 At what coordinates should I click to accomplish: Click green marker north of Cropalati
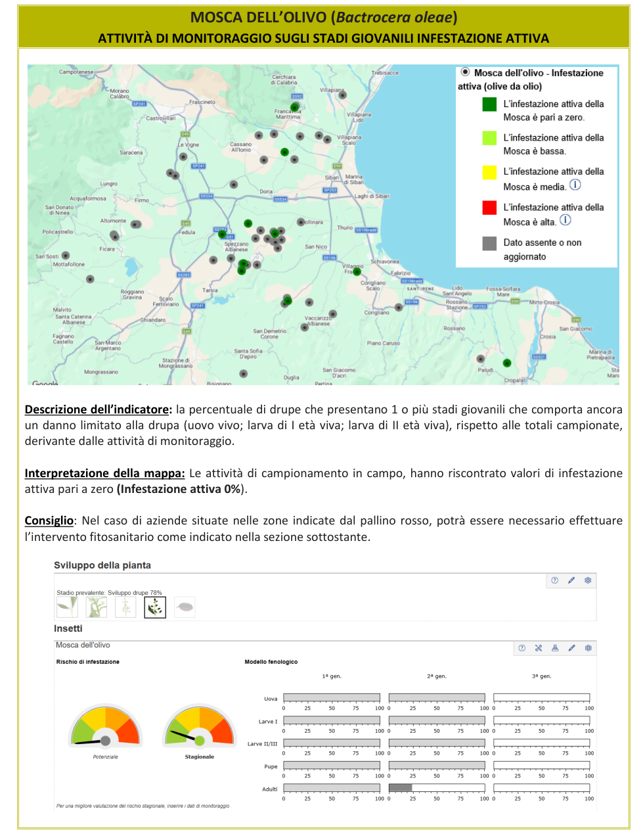point(506,363)
